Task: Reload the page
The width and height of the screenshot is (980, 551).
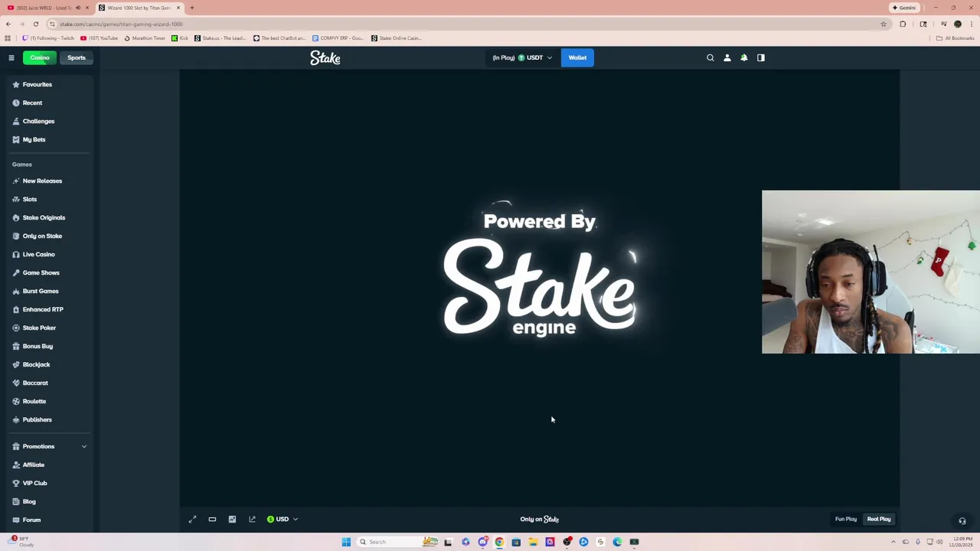Action: 35,24
